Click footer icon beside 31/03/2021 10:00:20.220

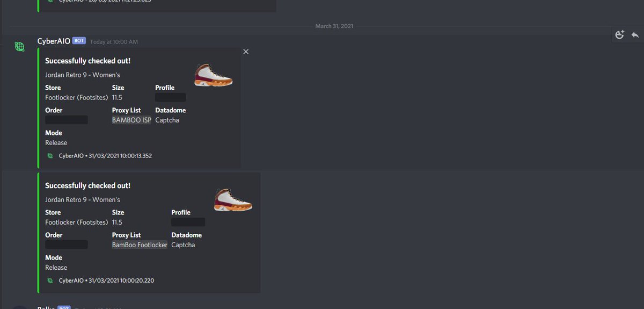point(50,281)
